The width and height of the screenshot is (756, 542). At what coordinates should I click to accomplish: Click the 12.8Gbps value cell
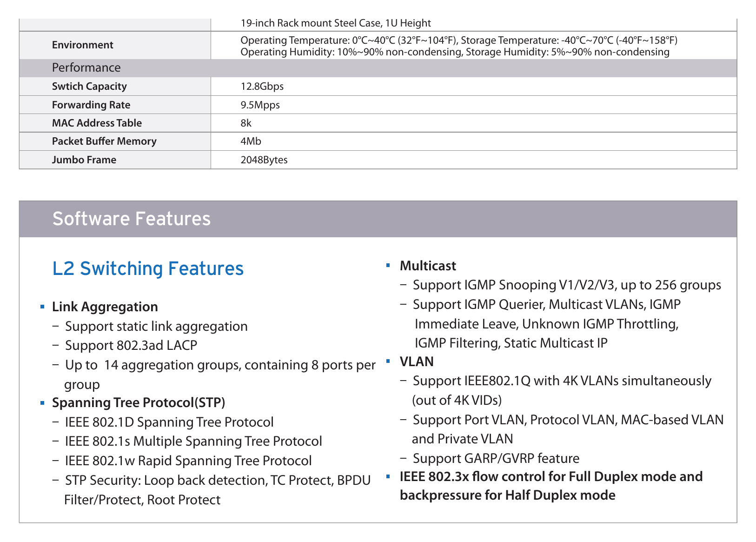[474, 87]
